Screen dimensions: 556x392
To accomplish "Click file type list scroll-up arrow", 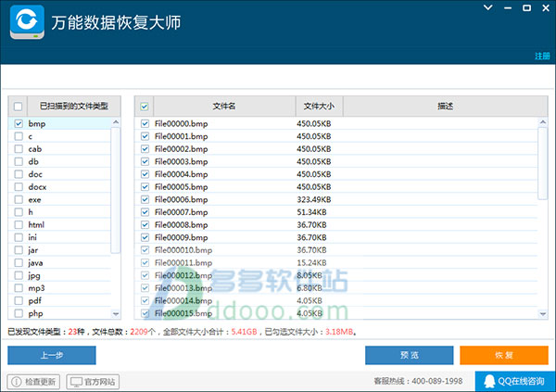I will 116,122.
